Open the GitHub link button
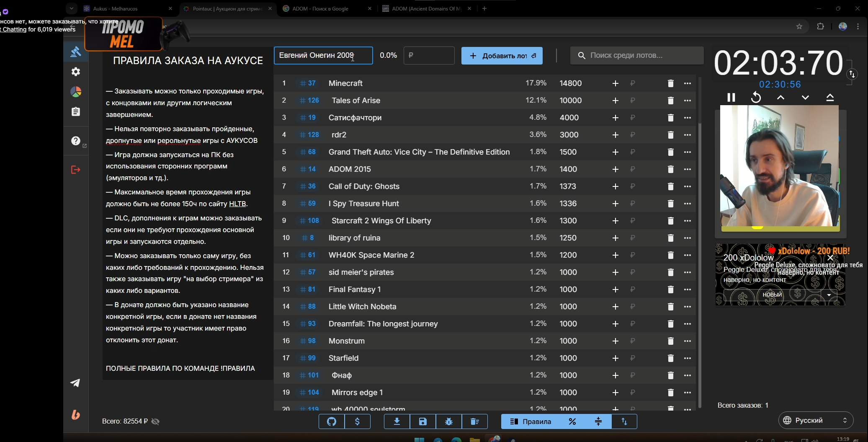This screenshot has height=442, width=868. (332, 421)
